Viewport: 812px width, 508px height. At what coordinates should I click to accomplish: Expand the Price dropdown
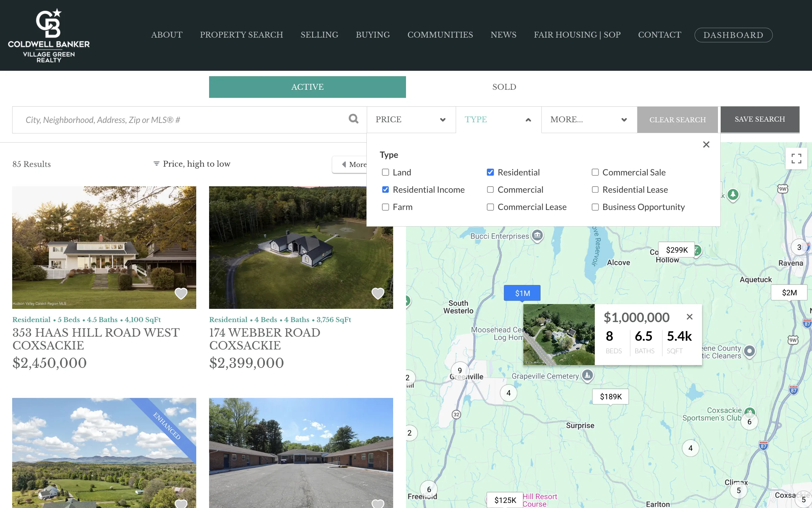(x=411, y=120)
